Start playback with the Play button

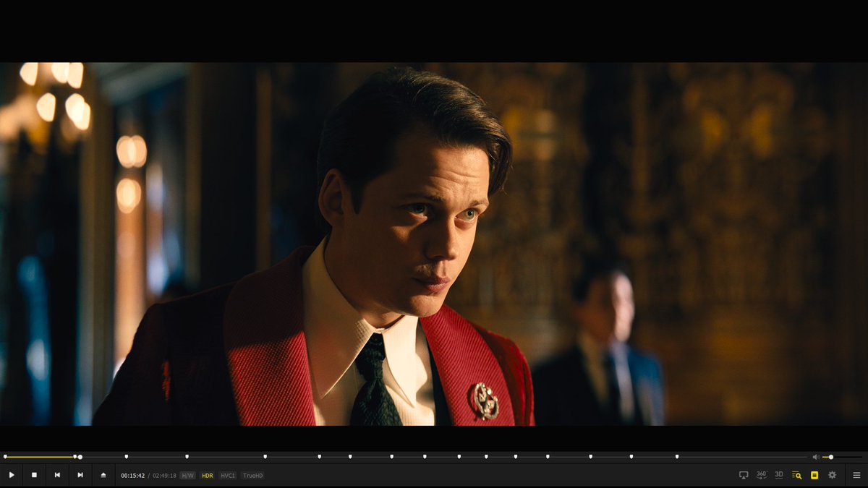tap(12, 475)
